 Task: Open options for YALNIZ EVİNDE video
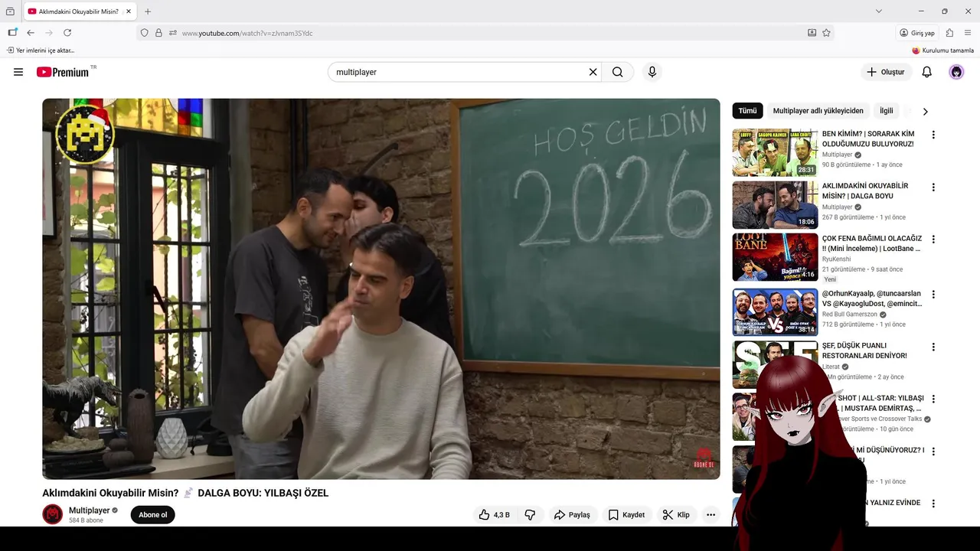click(933, 503)
